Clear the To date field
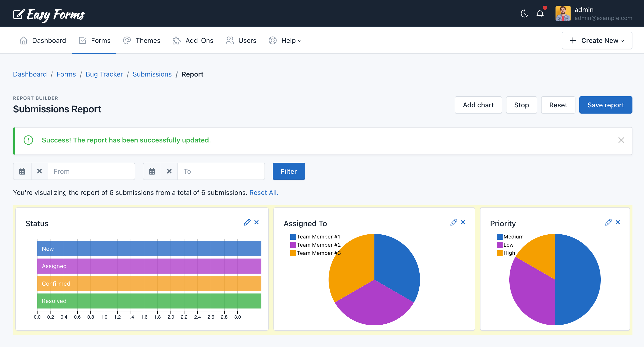The width and height of the screenshot is (644, 347). coord(169,171)
